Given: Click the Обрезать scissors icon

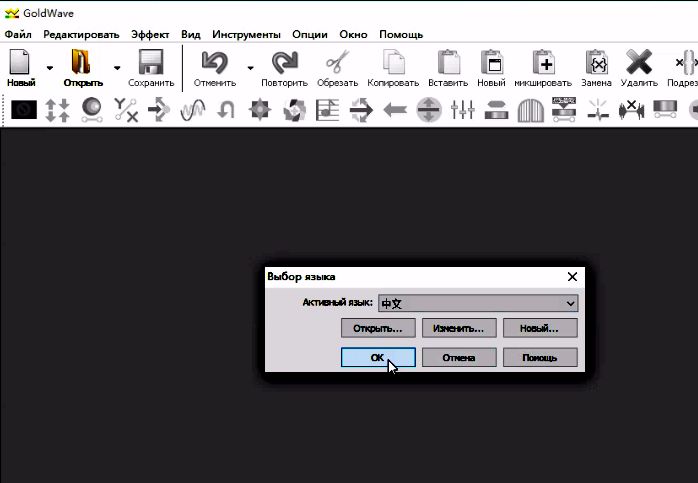Looking at the screenshot, I should pyautogui.click(x=337, y=62).
